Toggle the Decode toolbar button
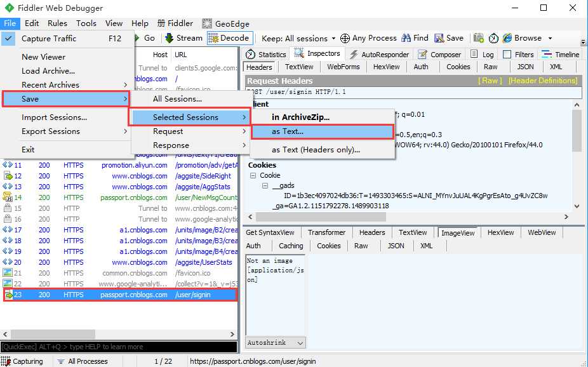This screenshot has height=367, width=588. [x=230, y=38]
